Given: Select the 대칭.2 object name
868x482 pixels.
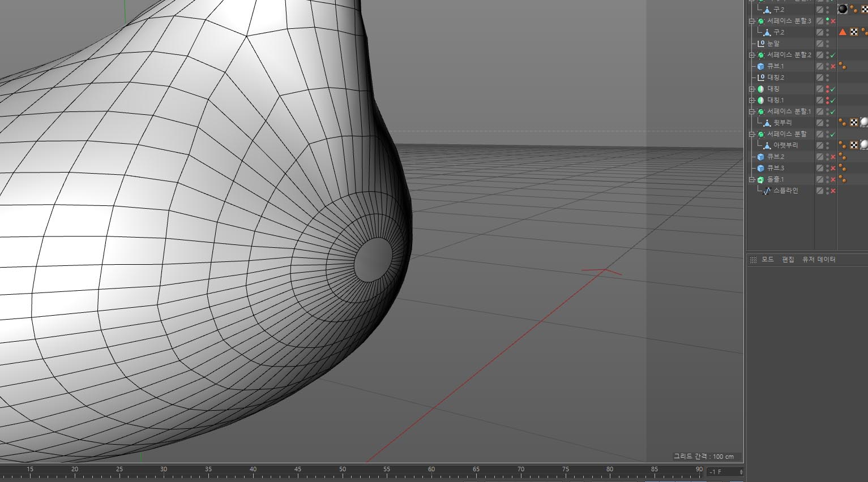Looking at the screenshot, I should [x=776, y=78].
